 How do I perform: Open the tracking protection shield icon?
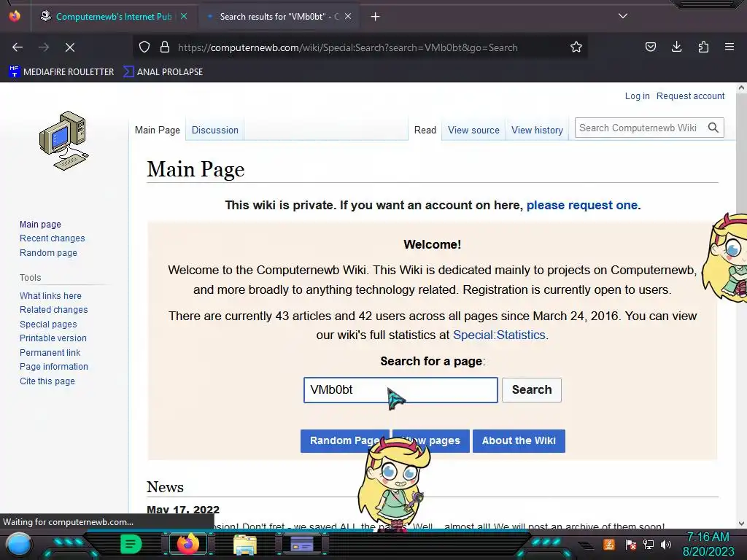point(144,47)
